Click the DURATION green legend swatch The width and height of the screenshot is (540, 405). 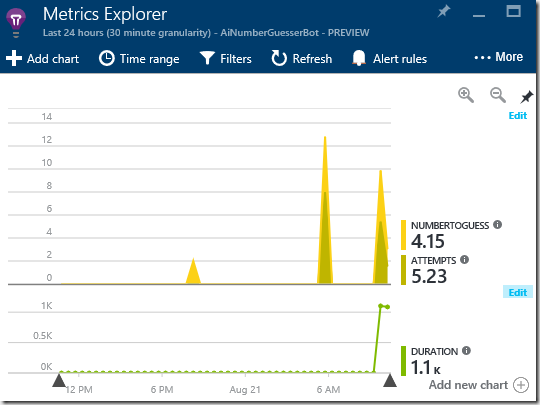403,361
